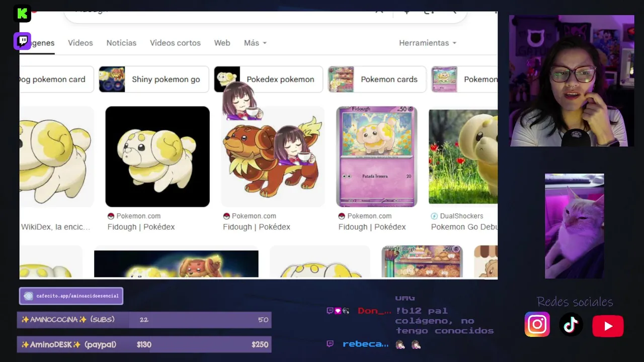Click the cat camera feed
The width and height of the screenshot is (644, 362).
click(x=574, y=226)
